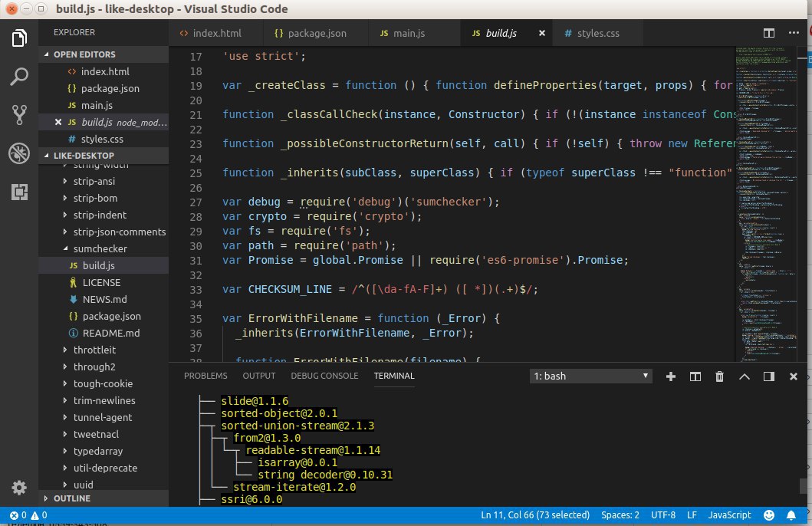Screen dimensions: 812x526
Task: Click the code minimap on the right
Action: coord(767,192)
